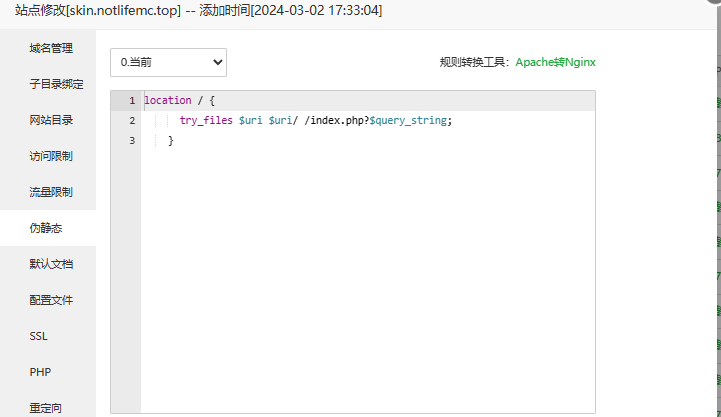Click empty area of rewrite code editor
The width and height of the screenshot is (721, 417).
click(x=368, y=280)
